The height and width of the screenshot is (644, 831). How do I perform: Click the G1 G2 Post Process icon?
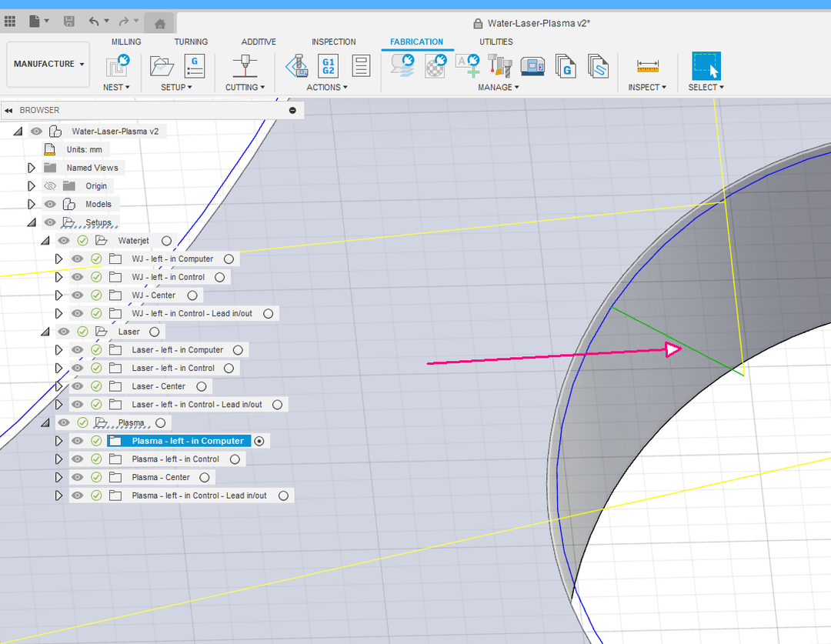coord(329,65)
